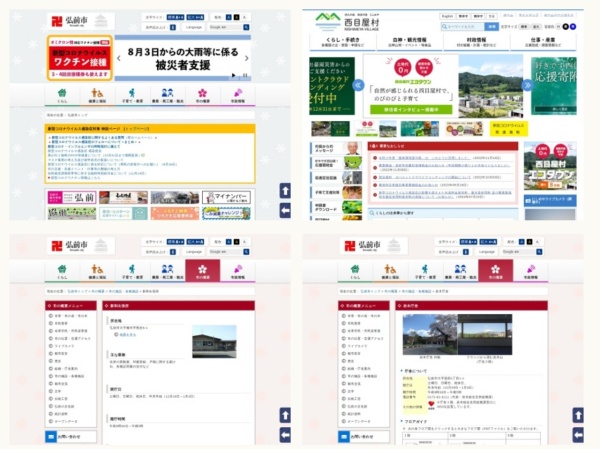
Task: Open the running-child 子育て icon on snowflake Hirosaki homepage
Action: [132, 95]
